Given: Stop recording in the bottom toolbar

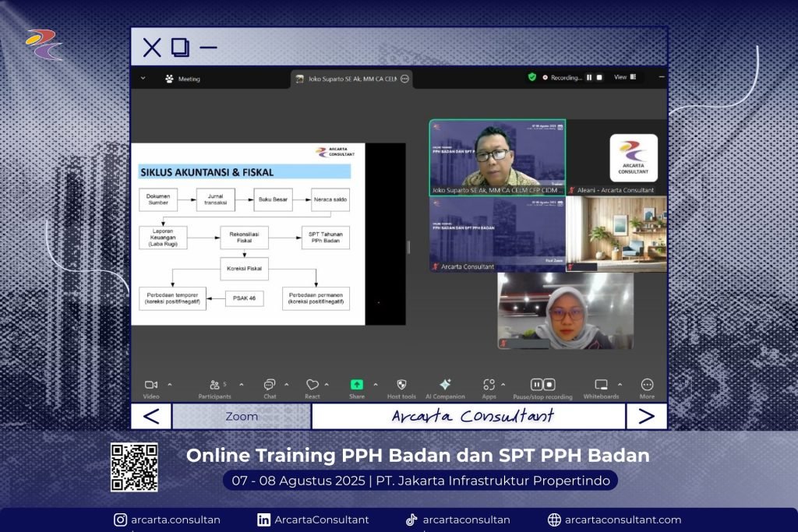Looking at the screenshot, I should [x=549, y=385].
